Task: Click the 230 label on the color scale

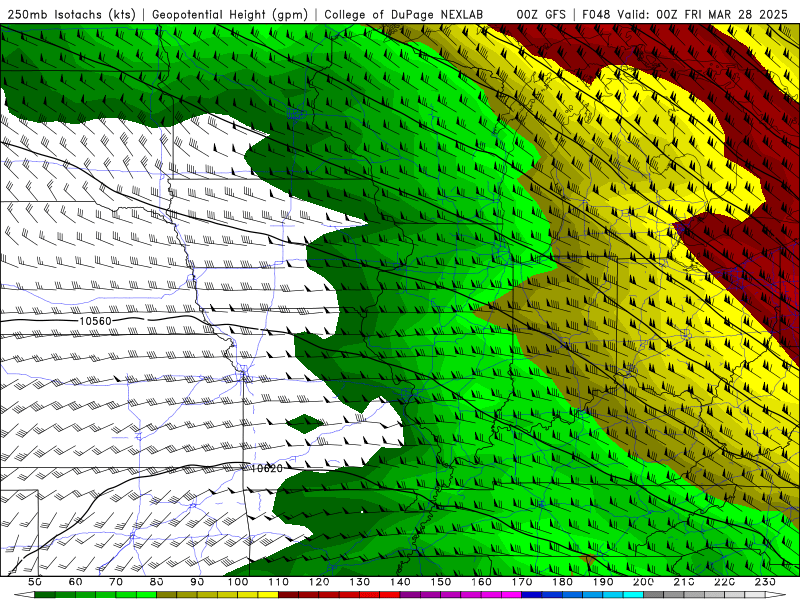Action: click(x=766, y=582)
